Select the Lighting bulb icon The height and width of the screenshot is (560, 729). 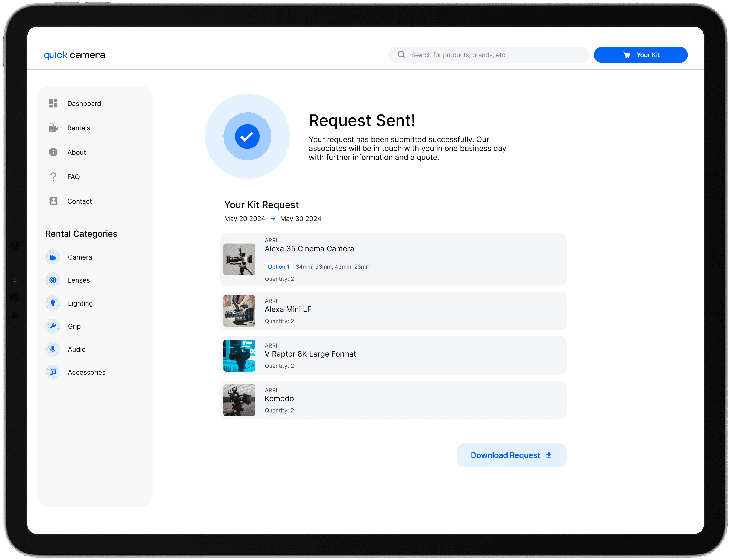pyautogui.click(x=53, y=303)
